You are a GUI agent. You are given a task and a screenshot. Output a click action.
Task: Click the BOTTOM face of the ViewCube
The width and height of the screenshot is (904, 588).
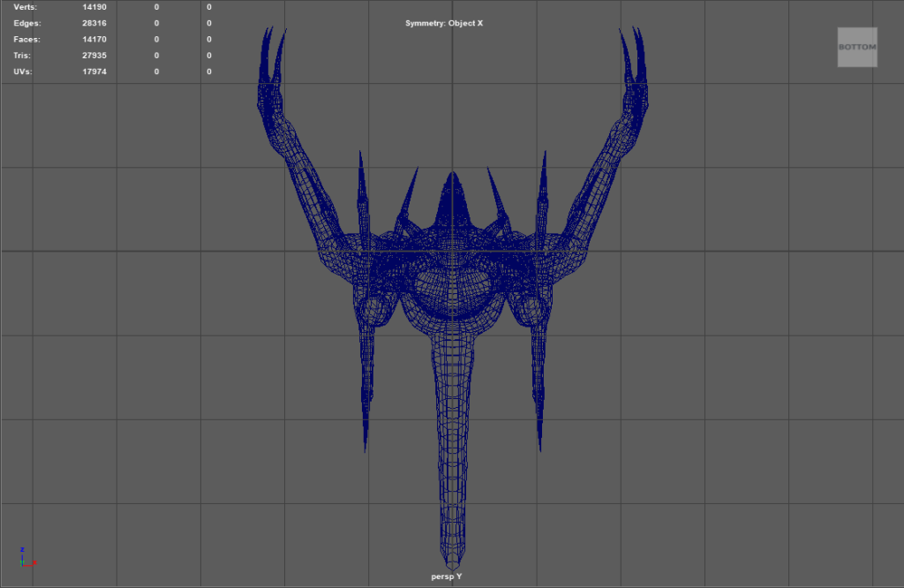click(x=857, y=47)
